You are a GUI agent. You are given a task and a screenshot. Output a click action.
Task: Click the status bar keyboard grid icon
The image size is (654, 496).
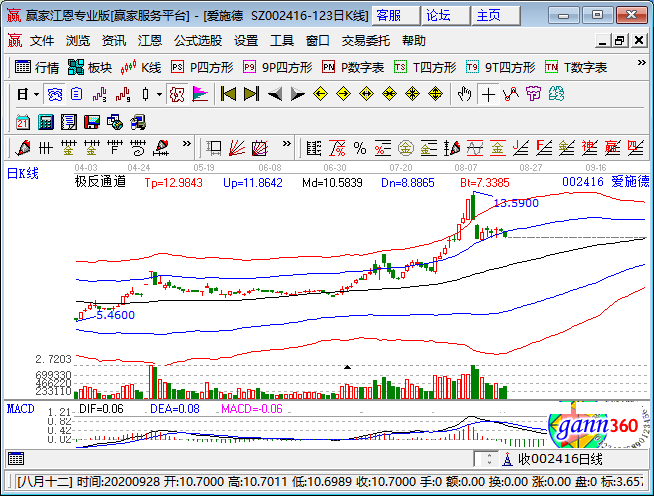tap(16, 459)
